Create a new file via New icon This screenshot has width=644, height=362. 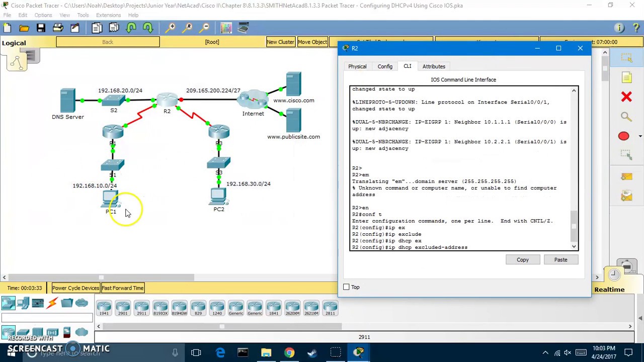tap(7, 28)
